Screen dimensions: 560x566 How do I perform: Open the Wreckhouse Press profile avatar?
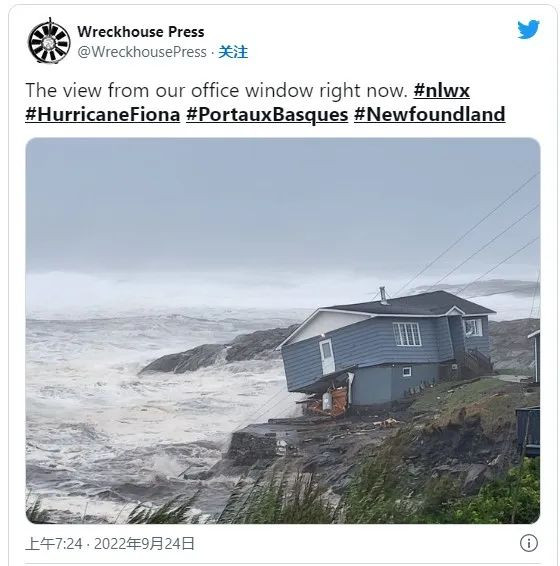pyautogui.click(x=49, y=42)
